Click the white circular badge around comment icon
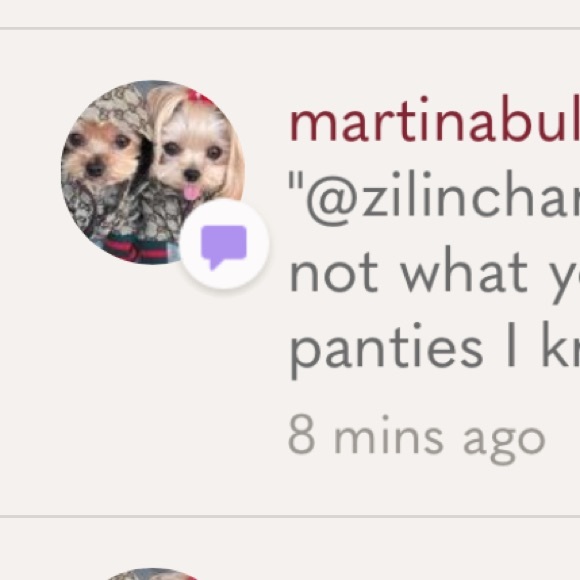The width and height of the screenshot is (580, 580). coord(224,244)
